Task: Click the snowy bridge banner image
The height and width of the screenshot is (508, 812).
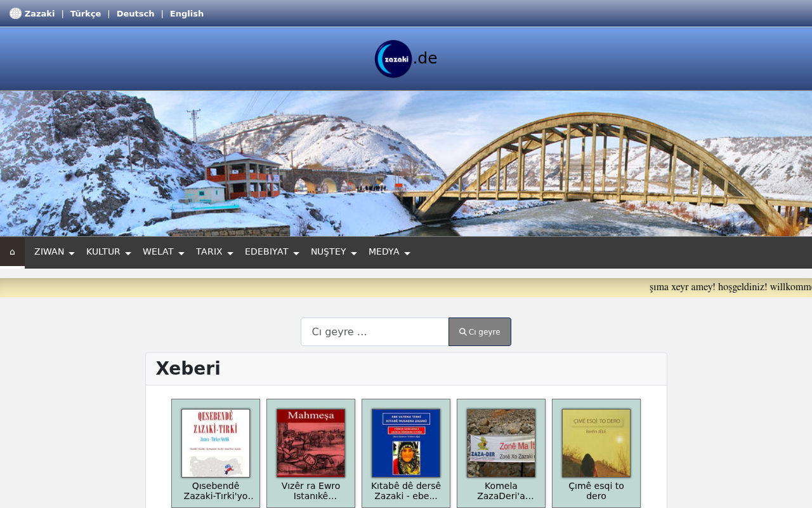Action: tap(406, 164)
